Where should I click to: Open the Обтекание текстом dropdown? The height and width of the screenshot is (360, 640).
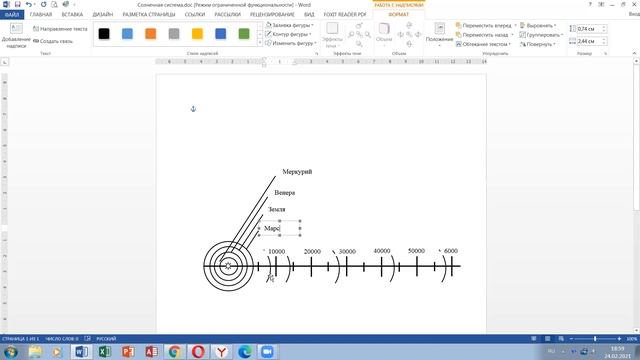[x=483, y=44]
